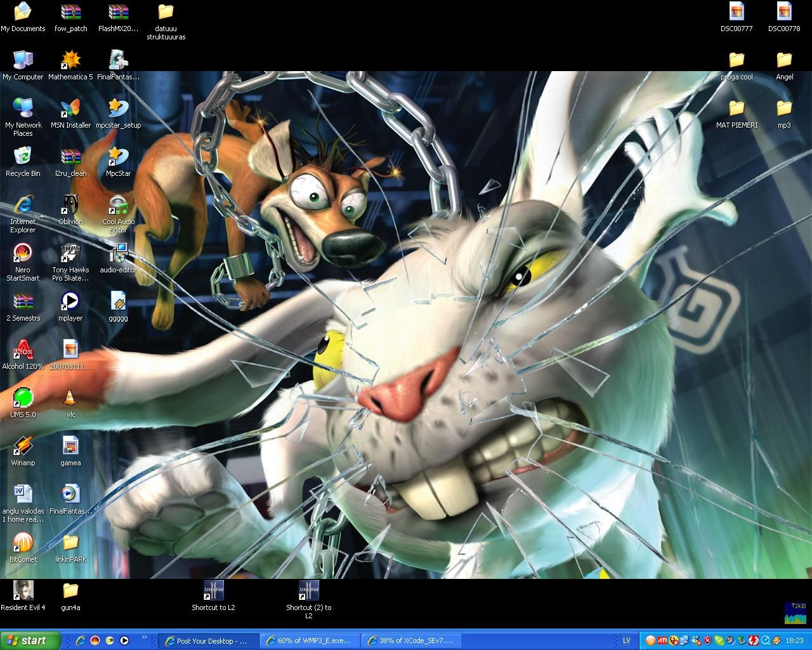Open the vlc media player icon

point(70,403)
